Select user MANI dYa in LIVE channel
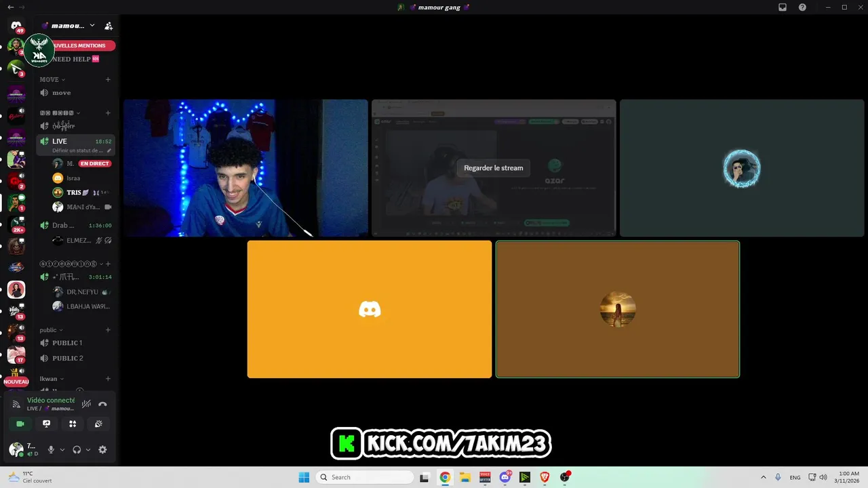 (82, 207)
